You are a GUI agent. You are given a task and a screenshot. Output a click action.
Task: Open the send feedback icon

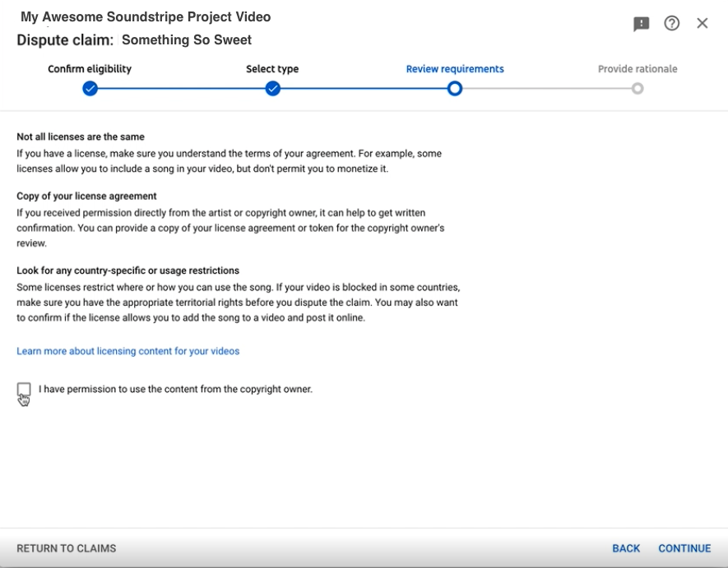[x=641, y=24]
